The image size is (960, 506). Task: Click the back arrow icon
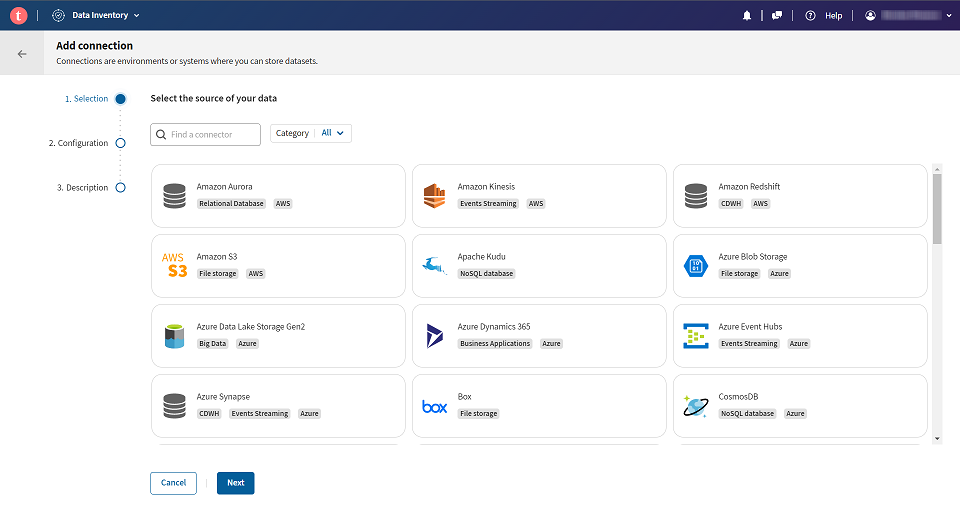click(22, 54)
